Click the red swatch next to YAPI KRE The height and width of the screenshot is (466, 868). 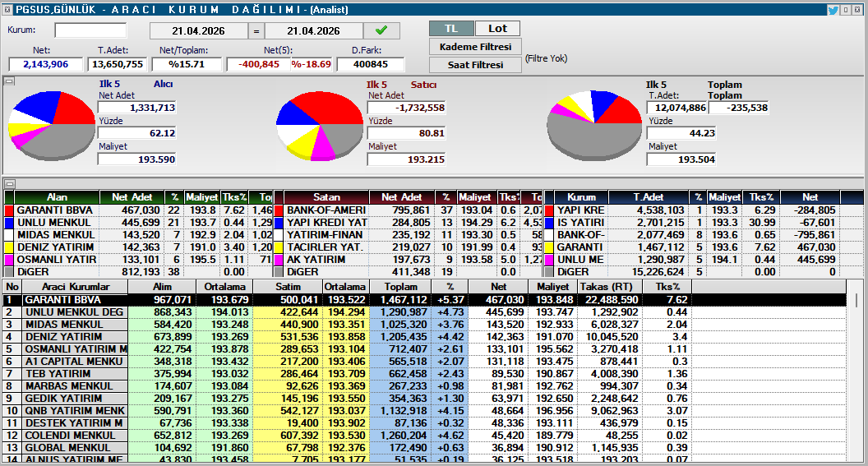pyautogui.click(x=549, y=210)
